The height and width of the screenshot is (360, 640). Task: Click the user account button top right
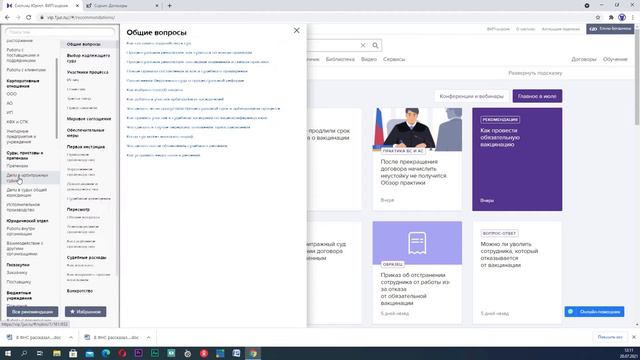coord(610,29)
